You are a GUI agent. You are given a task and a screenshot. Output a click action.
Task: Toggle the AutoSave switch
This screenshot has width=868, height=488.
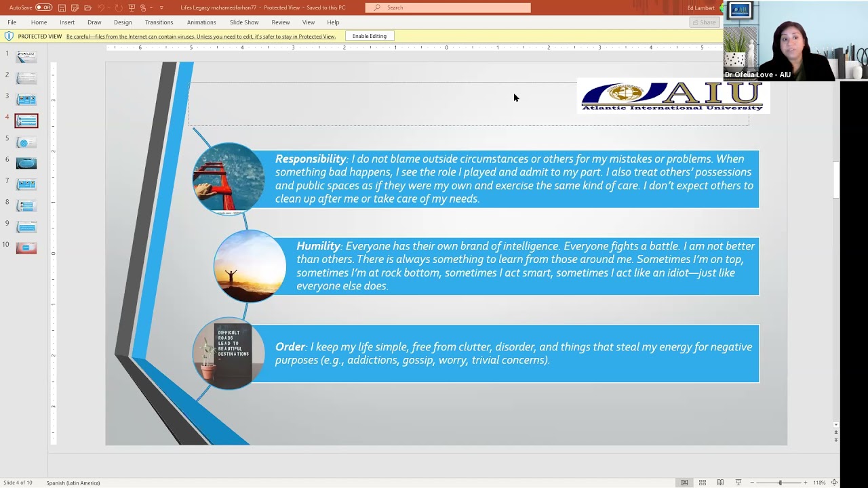point(43,7)
